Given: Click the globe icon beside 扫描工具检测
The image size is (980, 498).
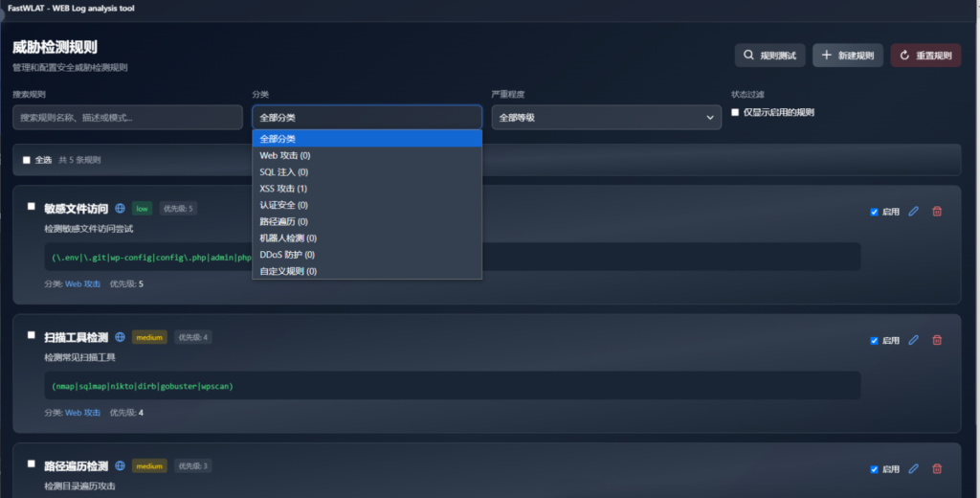Looking at the screenshot, I should 120,337.
